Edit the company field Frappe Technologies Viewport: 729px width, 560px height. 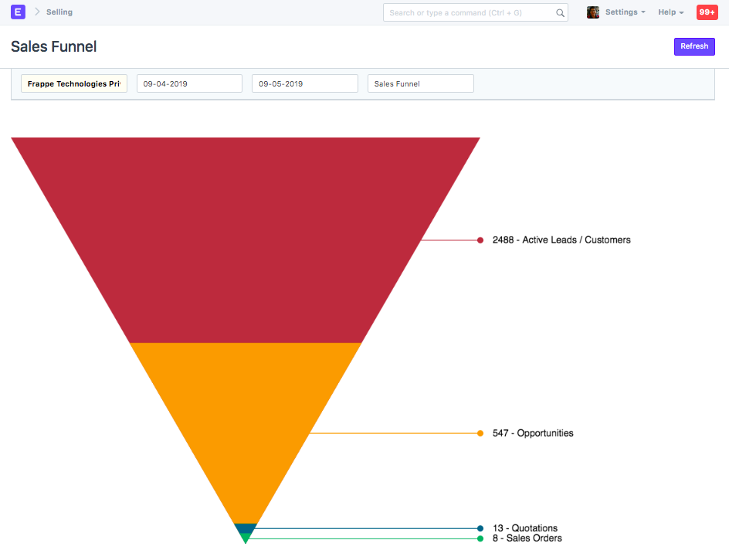tap(74, 83)
